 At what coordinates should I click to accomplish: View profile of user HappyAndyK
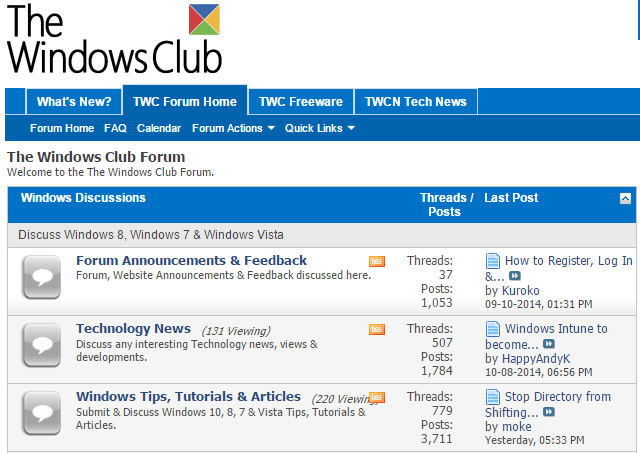pyautogui.click(x=536, y=359)
